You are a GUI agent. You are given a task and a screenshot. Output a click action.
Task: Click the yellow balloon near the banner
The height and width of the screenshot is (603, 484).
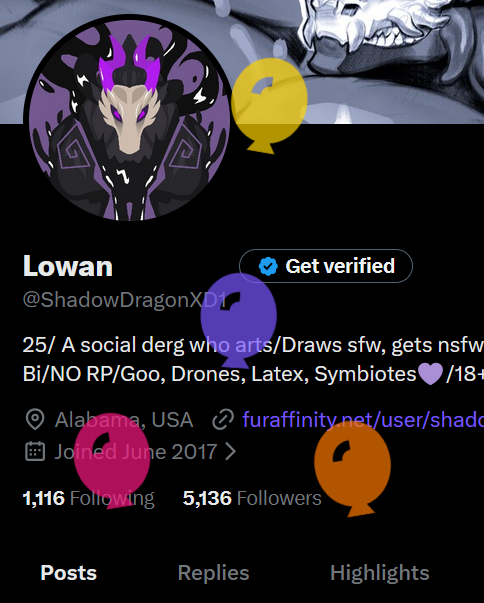coord(269,105)
